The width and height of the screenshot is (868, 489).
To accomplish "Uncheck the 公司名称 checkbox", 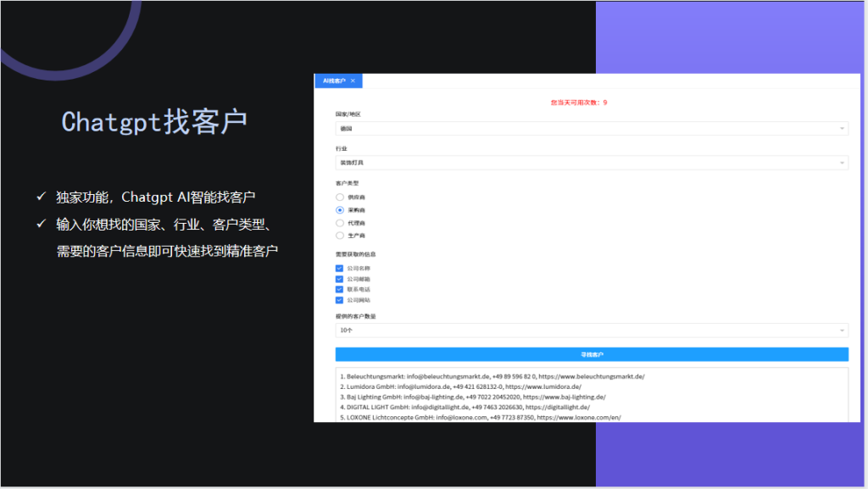I will [x=340, y=269].
